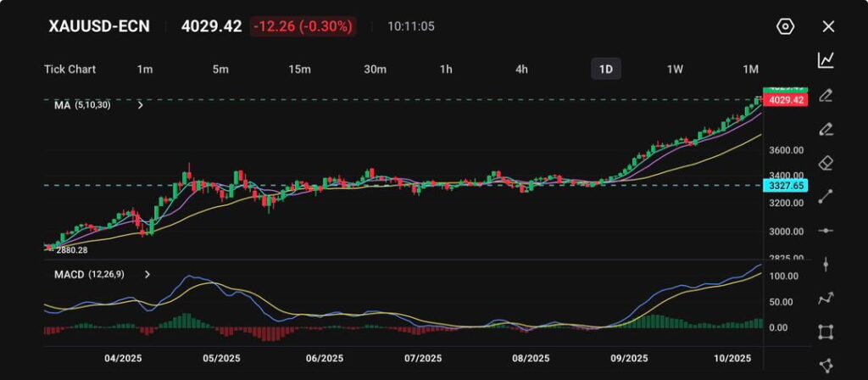The image size is (868, 380).
Task: Select the horizontal line tool
Action: 826,231
